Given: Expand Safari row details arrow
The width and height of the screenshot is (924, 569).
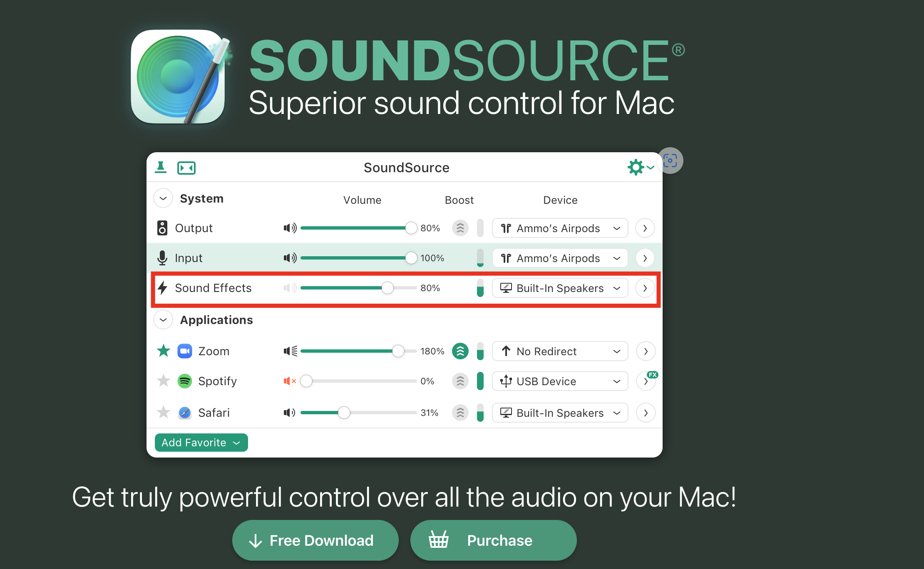Looking at the screenshot, I should point(646,413).
